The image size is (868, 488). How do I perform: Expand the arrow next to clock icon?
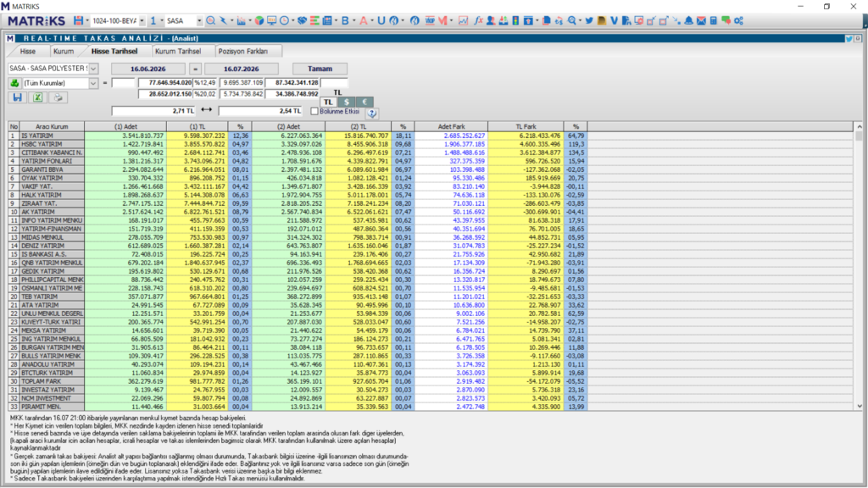tap(292, 20)
